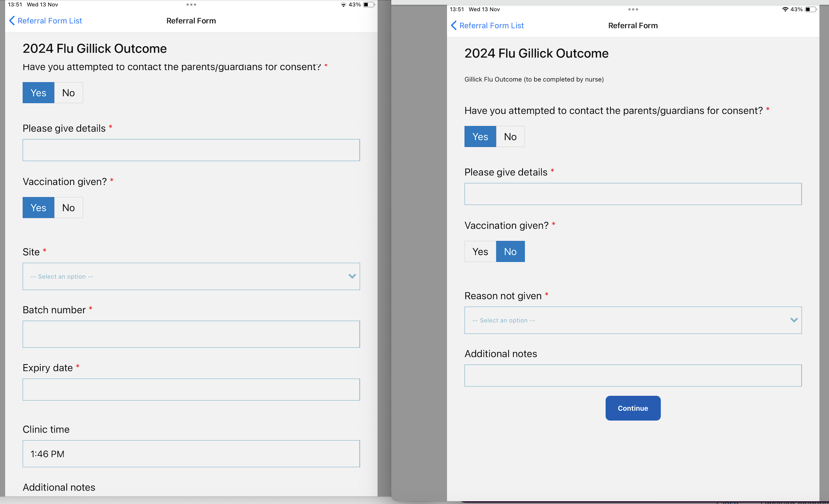Set parent contact to No in the right form
The image size is (829, 504).
510,137
